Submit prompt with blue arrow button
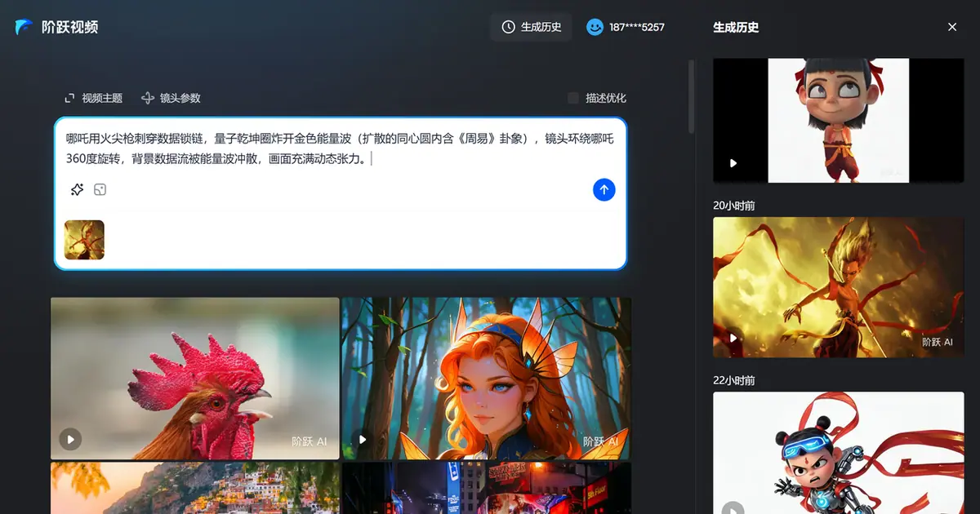 coord(604,190)
